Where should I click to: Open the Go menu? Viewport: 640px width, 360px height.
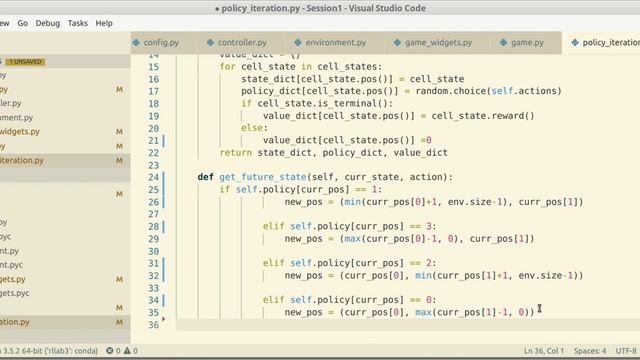23,23
